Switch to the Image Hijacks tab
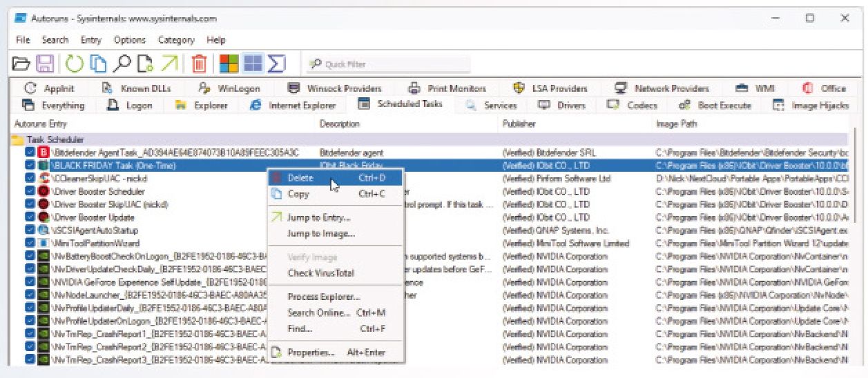 [810, 106]
